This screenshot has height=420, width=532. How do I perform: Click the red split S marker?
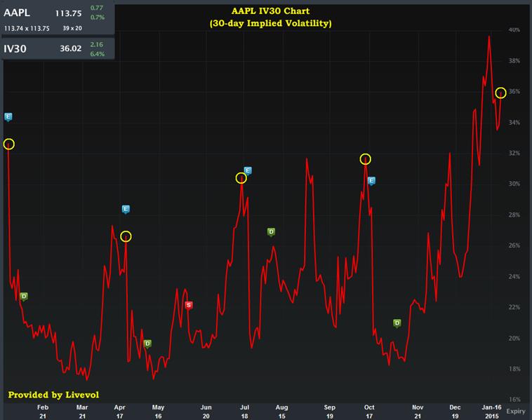click(x=189, y=305)
